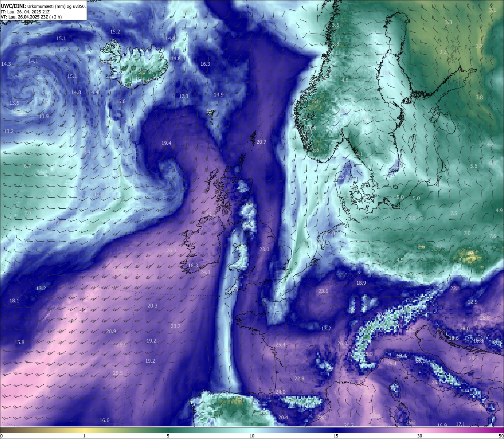Click the 12.9 value label

point(472,302)
